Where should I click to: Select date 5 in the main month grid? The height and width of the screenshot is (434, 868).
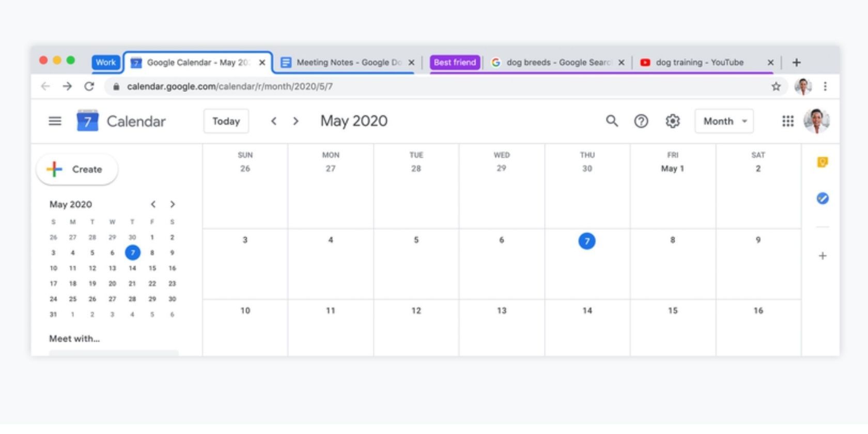[x=416, y=240]
